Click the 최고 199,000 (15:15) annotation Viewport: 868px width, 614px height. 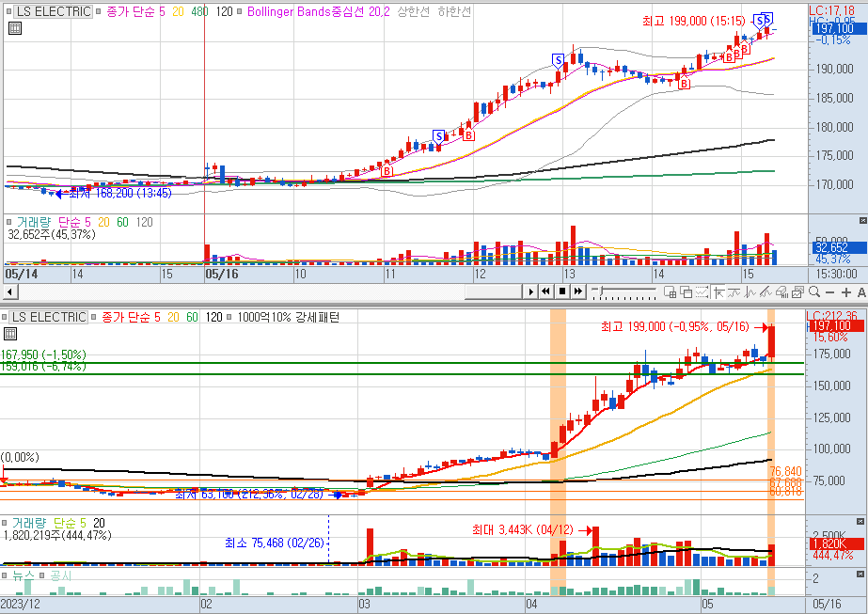pyautogui.click(x=694, y=21)
